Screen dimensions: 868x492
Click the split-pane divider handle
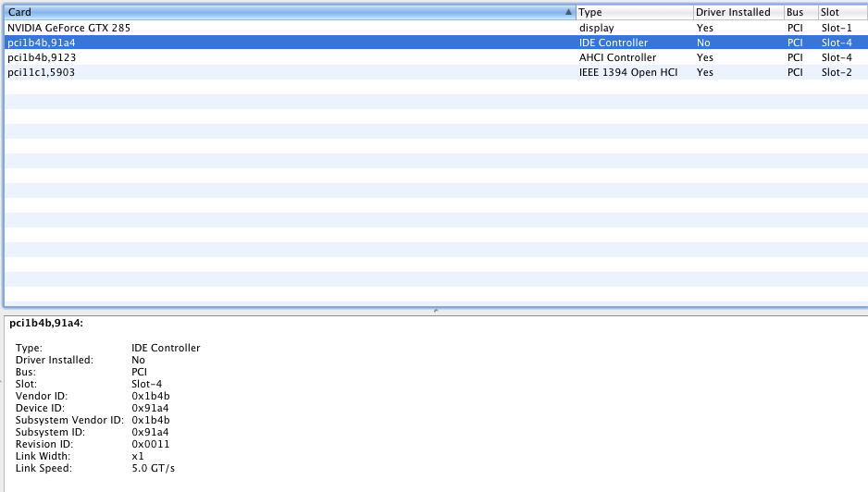pyautogui.click(x=436, y=311)
